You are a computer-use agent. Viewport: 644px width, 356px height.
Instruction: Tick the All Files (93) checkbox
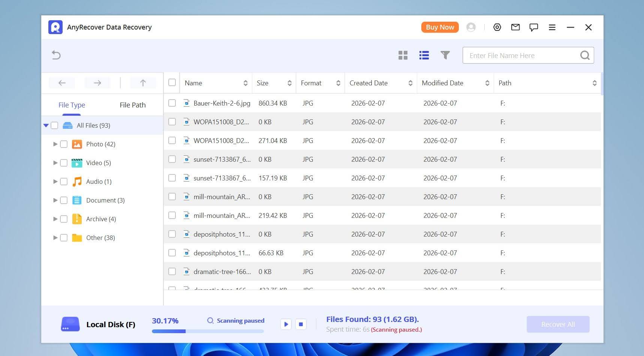pyautogui.click(x=54, y=125)
